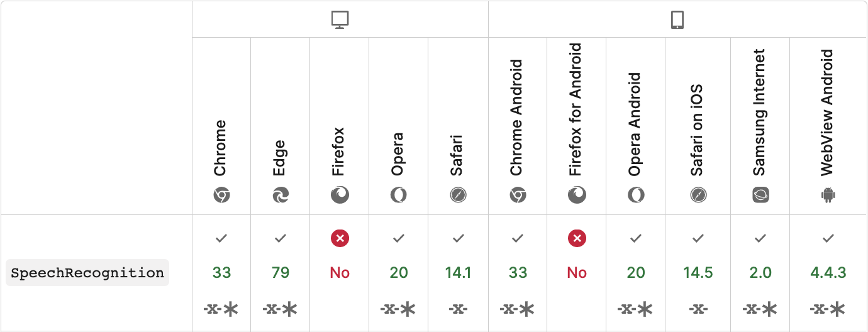Select the Opera Android column header
Screen dimensions: 868x332
[635, 124]
